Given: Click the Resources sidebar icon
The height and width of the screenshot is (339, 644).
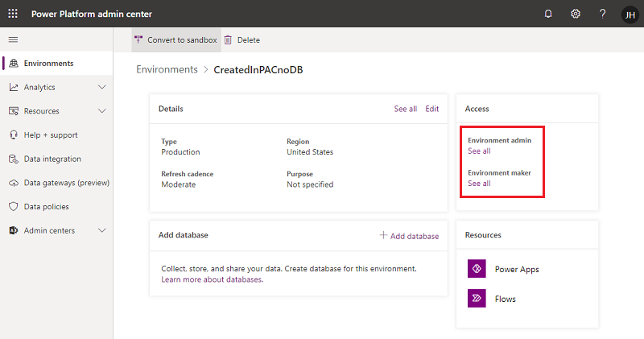Looking at the screenshot, I should (x=14, y=111).
